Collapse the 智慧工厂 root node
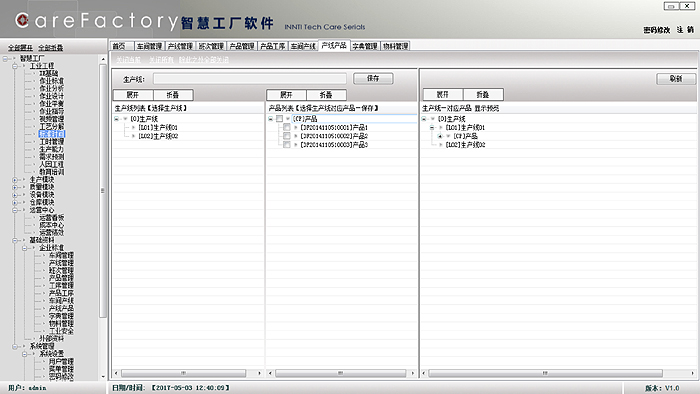700x394 pixels. tap(5, 58)
